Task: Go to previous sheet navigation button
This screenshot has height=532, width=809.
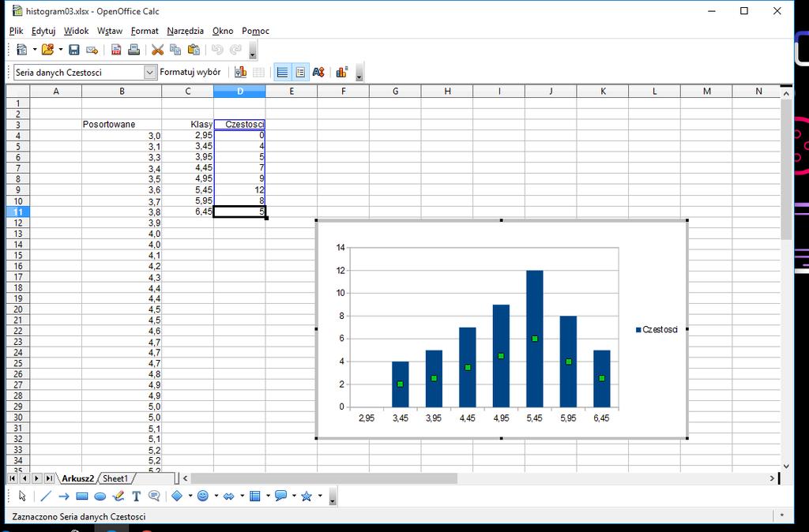Action: [x=24, y=478]
